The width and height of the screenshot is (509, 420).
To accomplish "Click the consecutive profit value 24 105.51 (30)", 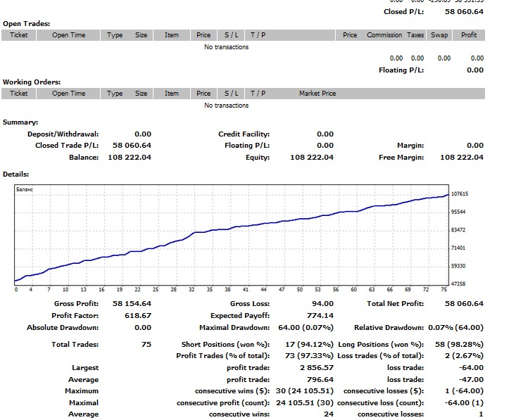I will pyautogui.click(x=305, y=403).
